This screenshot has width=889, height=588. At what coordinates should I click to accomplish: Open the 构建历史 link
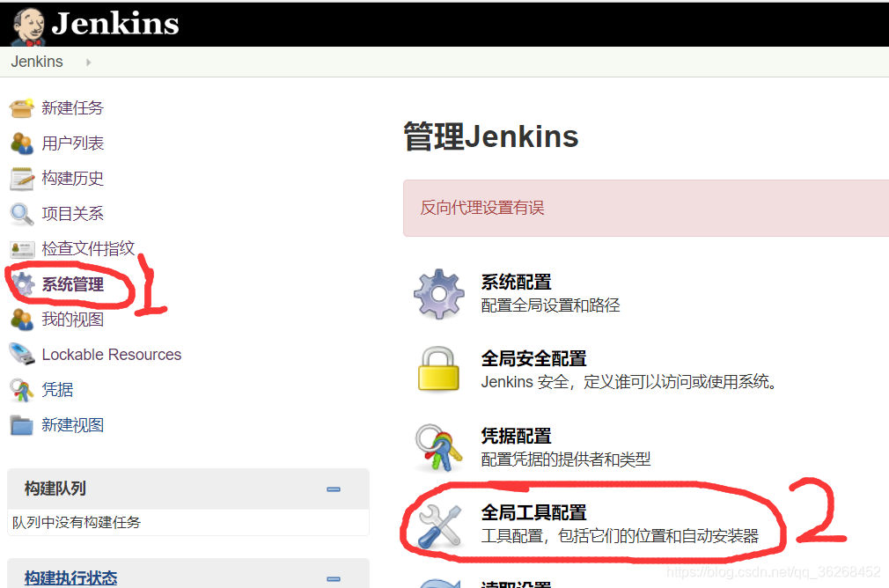pos(72,178)
